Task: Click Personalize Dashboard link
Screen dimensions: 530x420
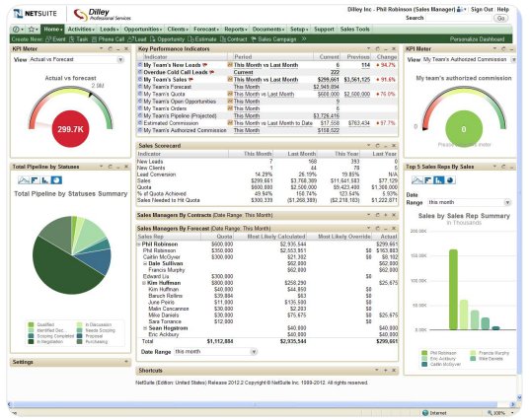Action: coord(477,39)
